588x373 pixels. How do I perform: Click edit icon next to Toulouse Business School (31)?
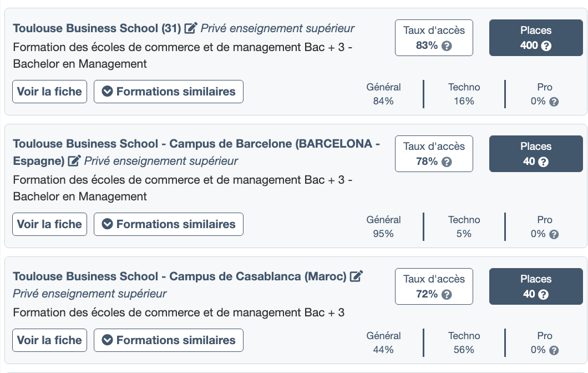point(191,28)
